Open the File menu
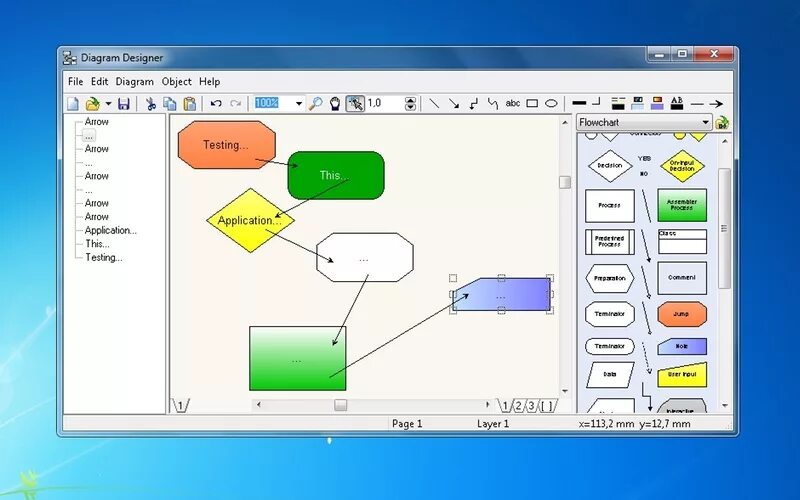The height and width of the screenshot is (500, 800). [x=76, y=82]
